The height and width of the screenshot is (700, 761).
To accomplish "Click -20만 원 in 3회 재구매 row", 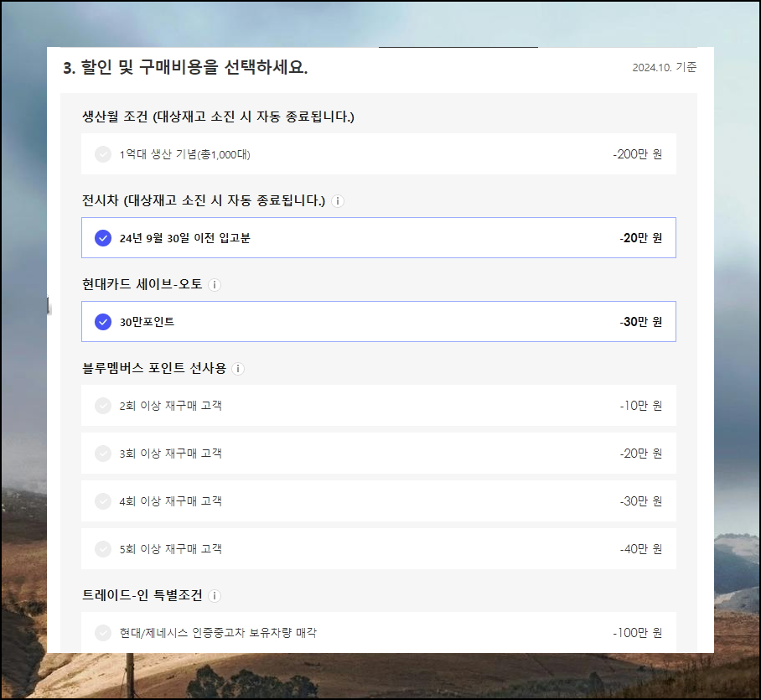I will tap(640, 454).
